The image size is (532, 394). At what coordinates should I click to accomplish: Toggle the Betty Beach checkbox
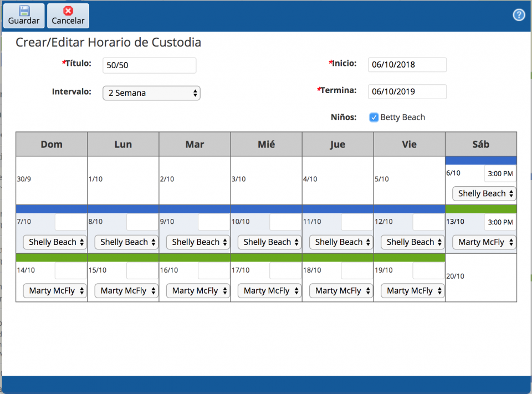tap(374, 117)
